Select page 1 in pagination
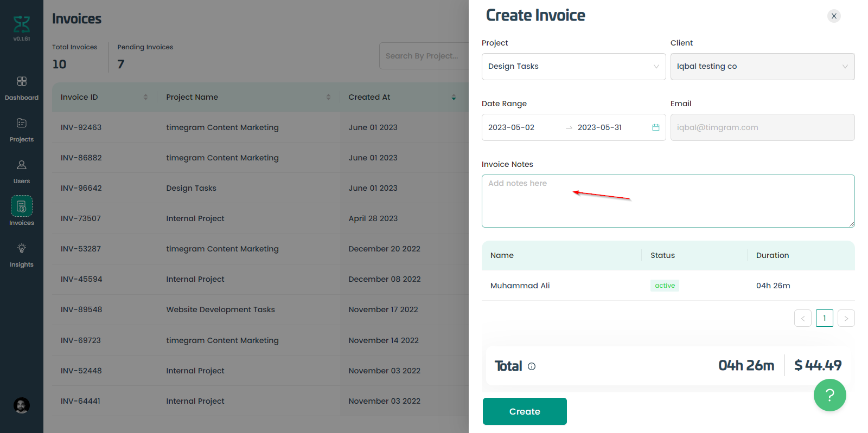Image resolution: width=868 pixels, height=433 pixels. (x=825, y=318)
